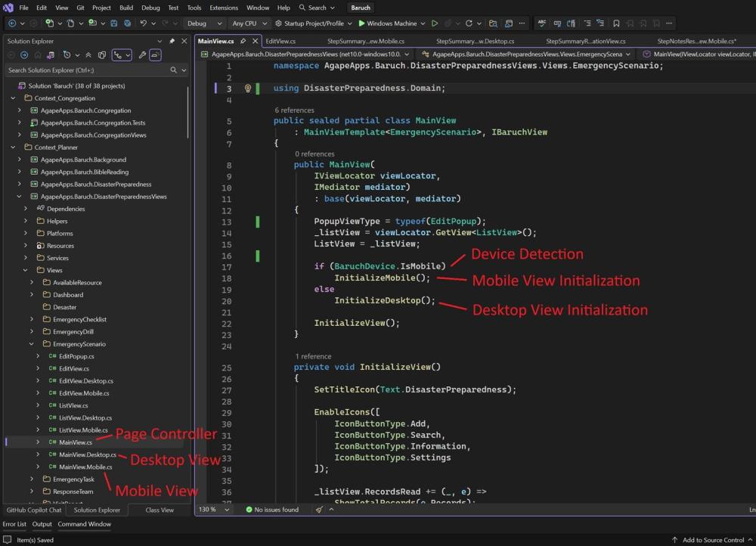
Task: Click the code cleanup broom icon
Action: click(x=319, y=510)
